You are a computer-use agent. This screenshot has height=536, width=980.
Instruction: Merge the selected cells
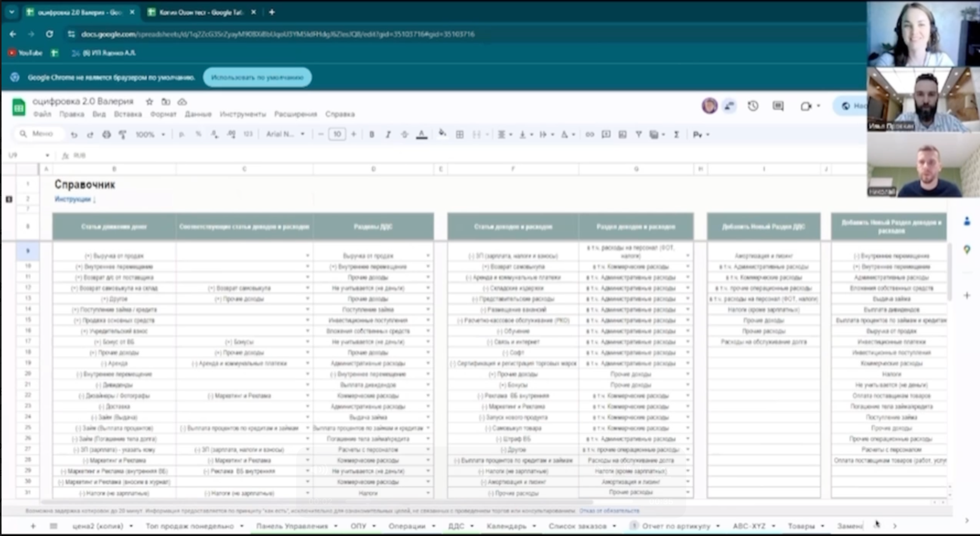coord(477,135)
